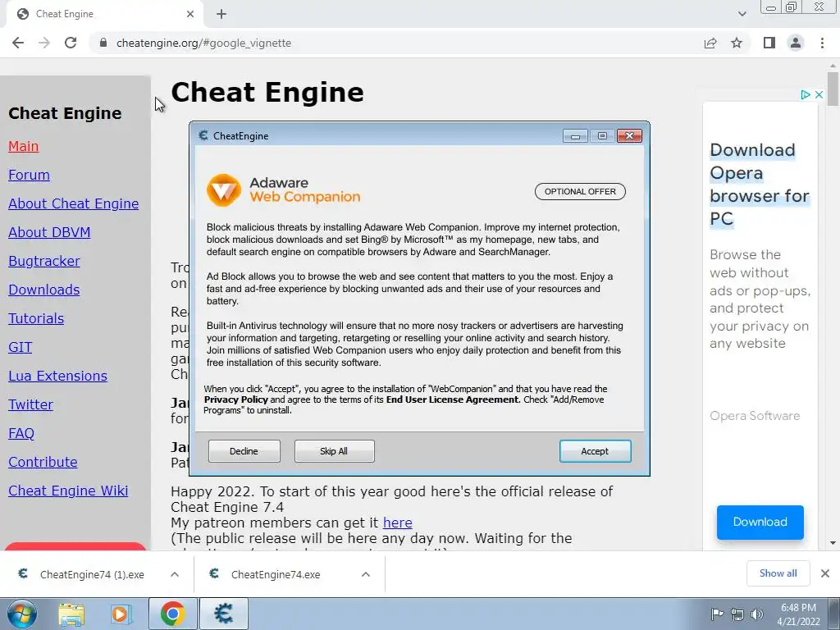Click Show all downloads button
This screenshot has width=840, height=630.
pos(778,573)
